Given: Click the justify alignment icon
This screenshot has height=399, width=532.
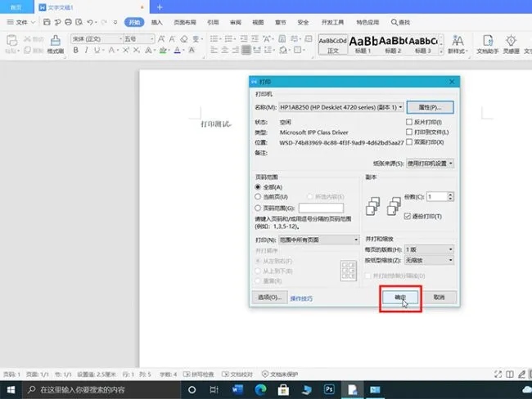Looking at the screenshot, I should click(246, 50).
